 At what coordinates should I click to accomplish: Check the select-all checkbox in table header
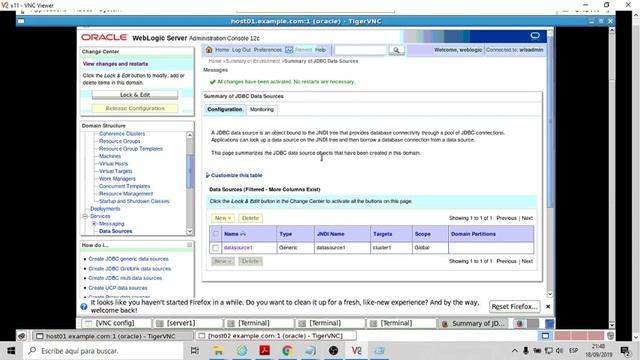[x=216, y=234]
